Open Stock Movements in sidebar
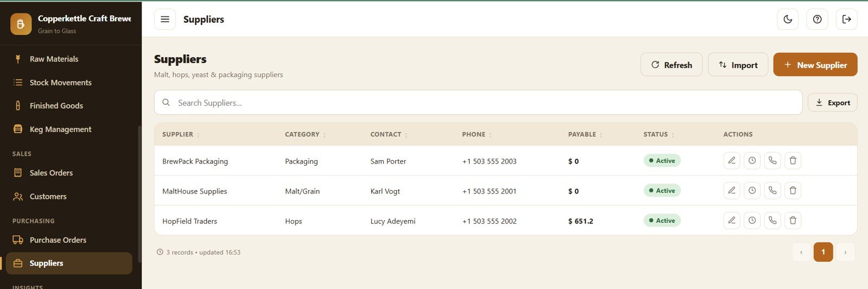The height and width of the screenshot is (289, 868). tap(69, 83)
